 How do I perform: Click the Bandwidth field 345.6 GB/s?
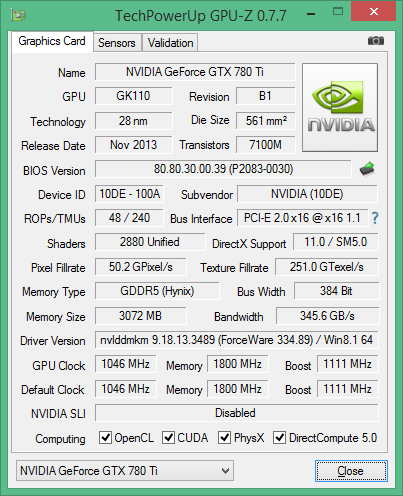pyautogui.click(x=327, y=316)
